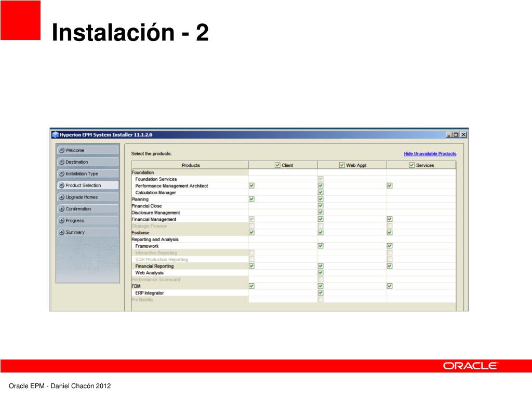This screenshot has height=399, width=532.
Task: Click the Products column header
Action: (x=190, y=165)
